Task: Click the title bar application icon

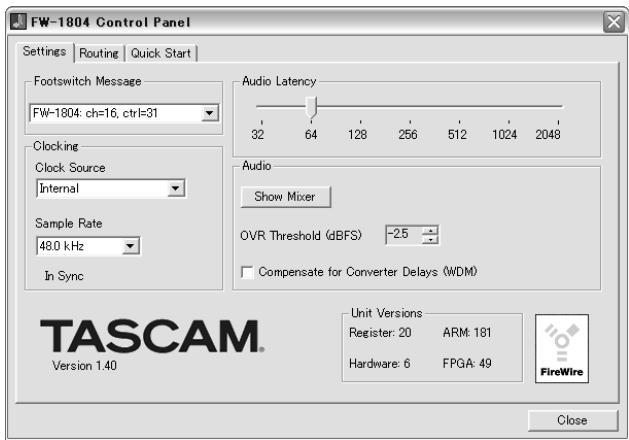Action: pyautogui.click(x=16, y=22)
